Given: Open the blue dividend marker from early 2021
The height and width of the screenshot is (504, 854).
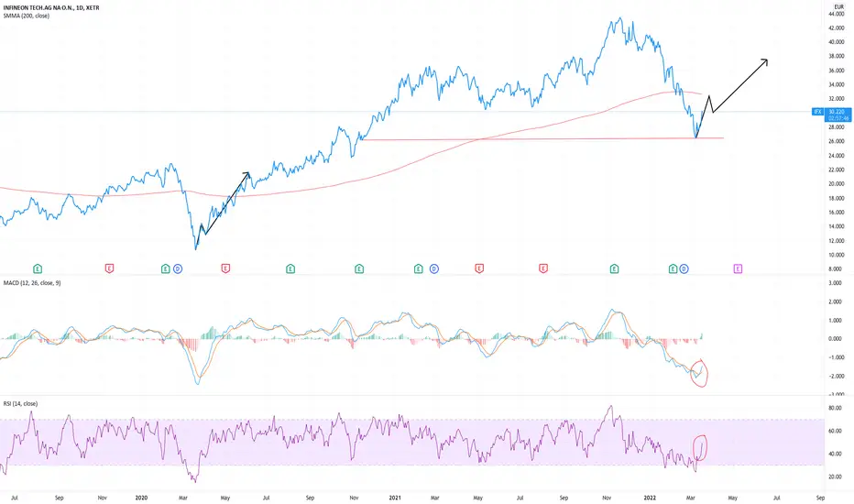Looking at the screenshot, I should pyautogui.click(x=434, y=268).
